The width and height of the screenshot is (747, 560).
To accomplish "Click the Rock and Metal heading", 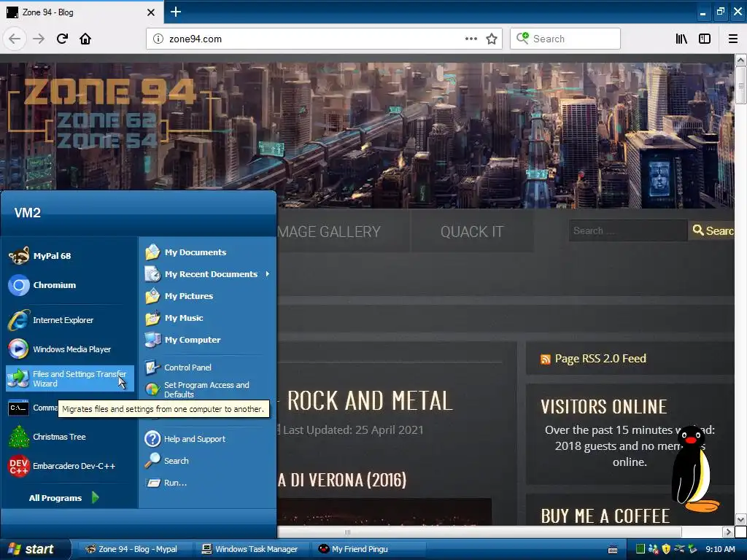I will point(370,400).
